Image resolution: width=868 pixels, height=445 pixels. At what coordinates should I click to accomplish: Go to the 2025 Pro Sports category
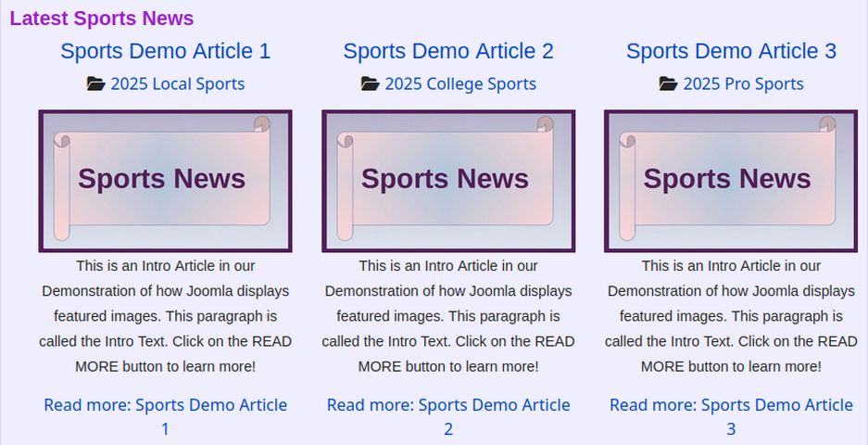(743, 84)
